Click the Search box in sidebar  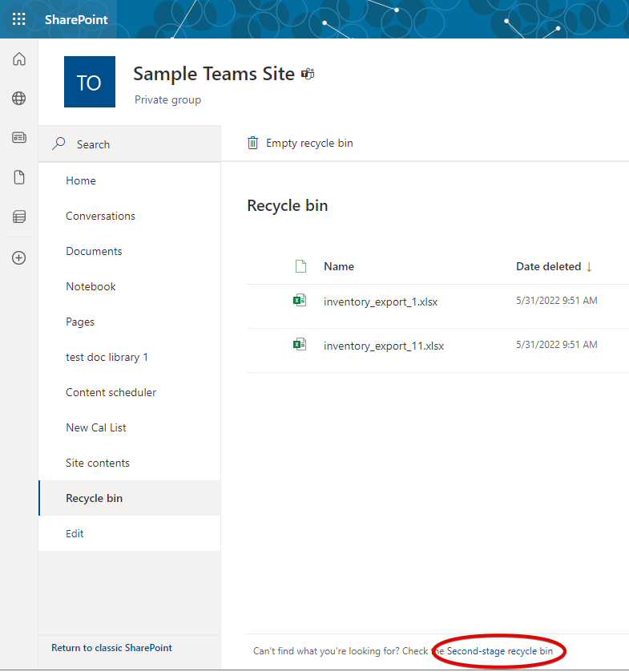pos(130,144)
